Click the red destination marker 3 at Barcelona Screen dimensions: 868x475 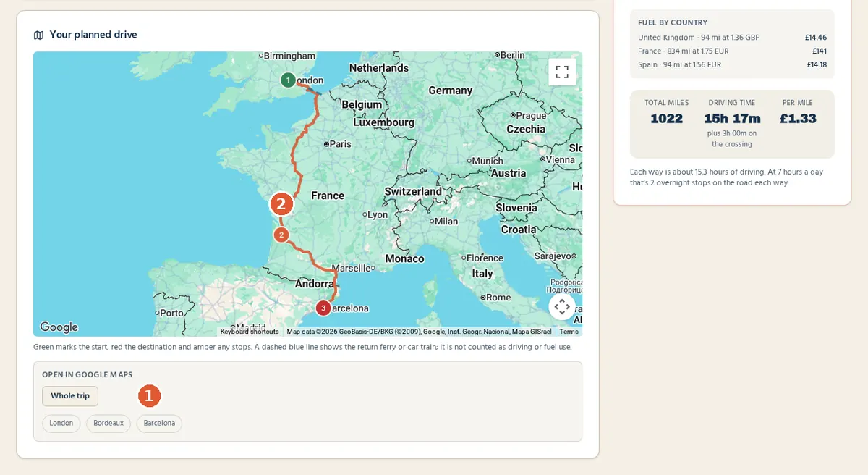[x=323, y=308]
